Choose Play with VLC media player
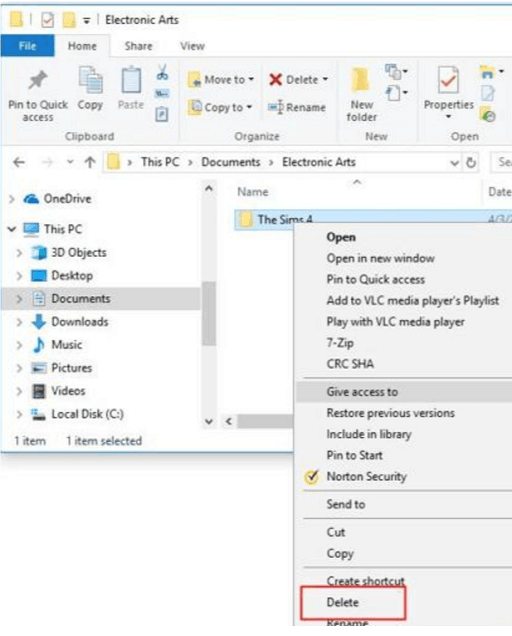Viewport: 512px width, 636px height. [x=396, y=322]
